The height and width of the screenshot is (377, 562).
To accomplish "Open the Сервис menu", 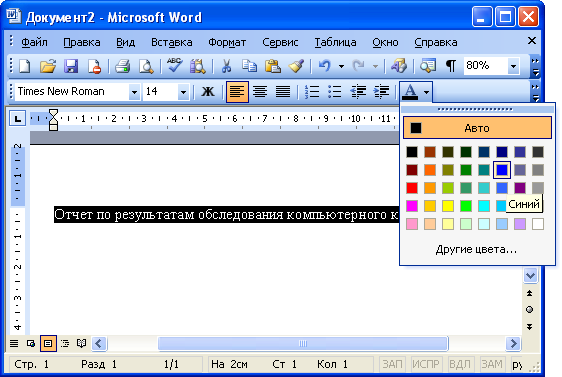I will tap(280, 42).
